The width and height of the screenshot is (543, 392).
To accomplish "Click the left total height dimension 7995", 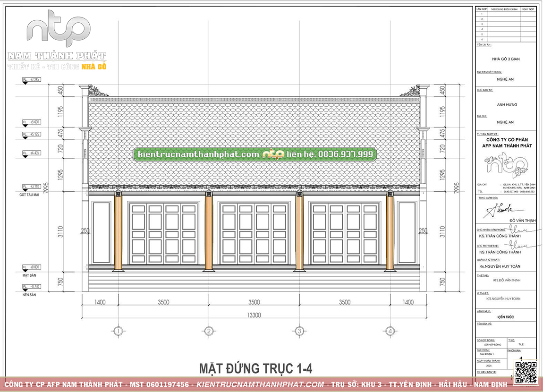I will point(46,188).
